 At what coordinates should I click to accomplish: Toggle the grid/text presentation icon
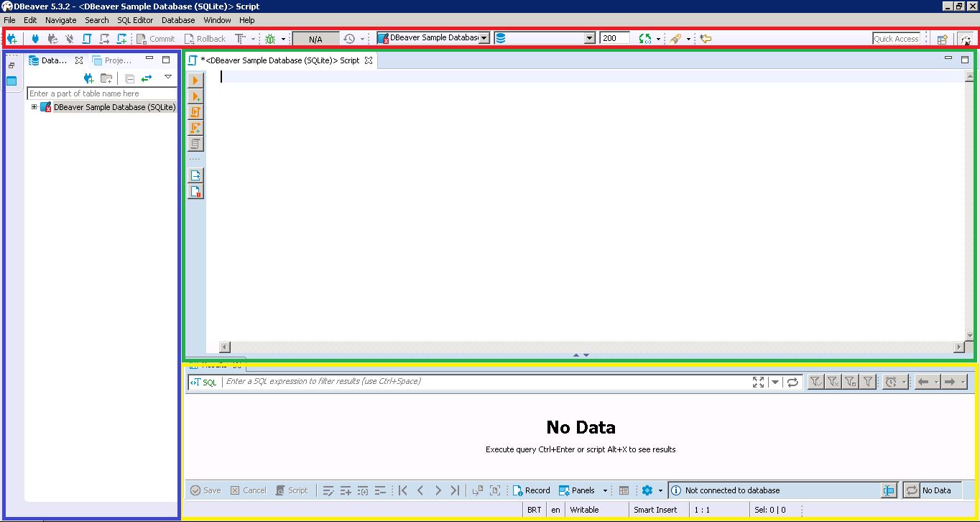coord(624,490)
